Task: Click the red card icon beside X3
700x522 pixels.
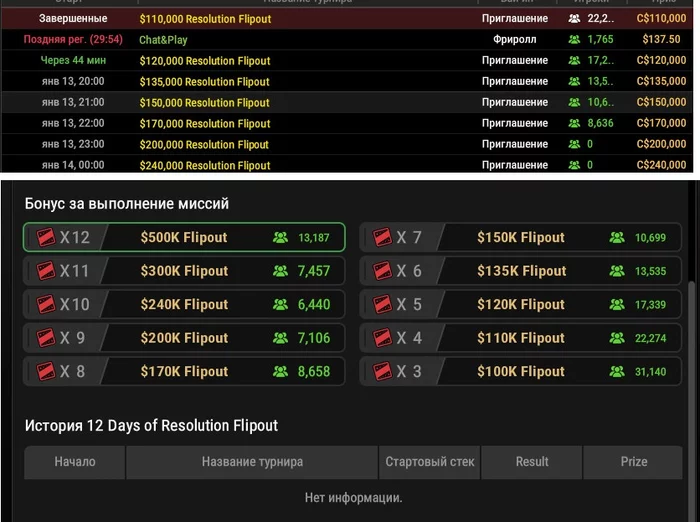Action: 382,372
